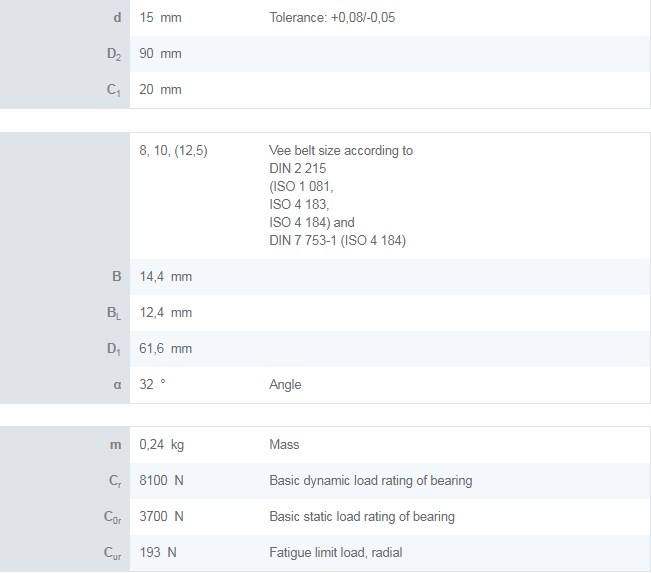
Task: Click the D1 parameter label
Action: (114, 349)
